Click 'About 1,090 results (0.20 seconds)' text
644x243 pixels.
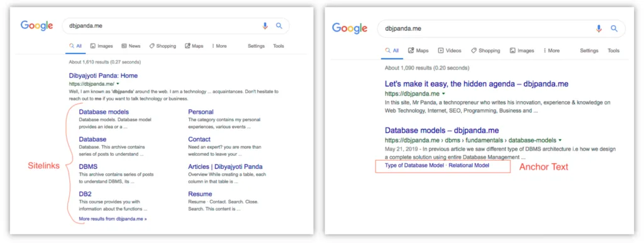[x=427, y=68]
